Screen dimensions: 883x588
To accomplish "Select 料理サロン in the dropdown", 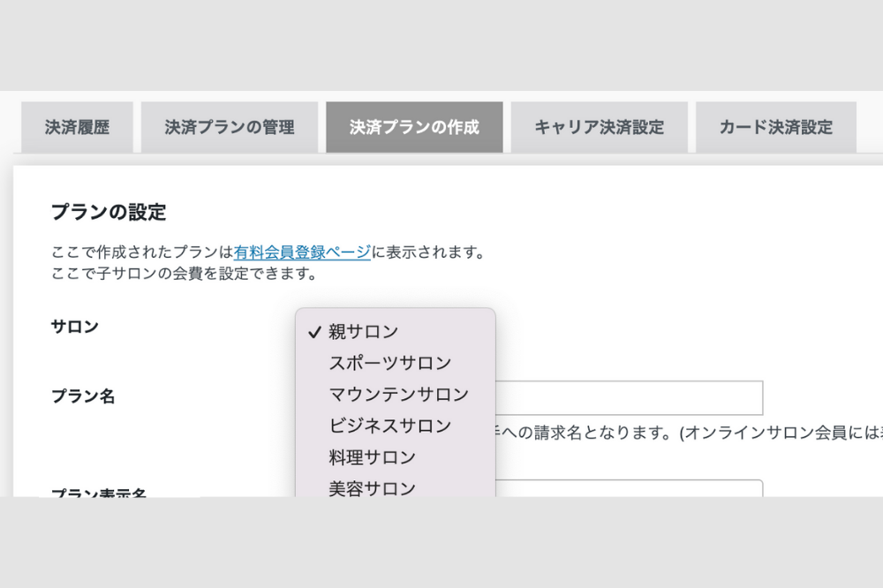I will (x=372, y=457).
